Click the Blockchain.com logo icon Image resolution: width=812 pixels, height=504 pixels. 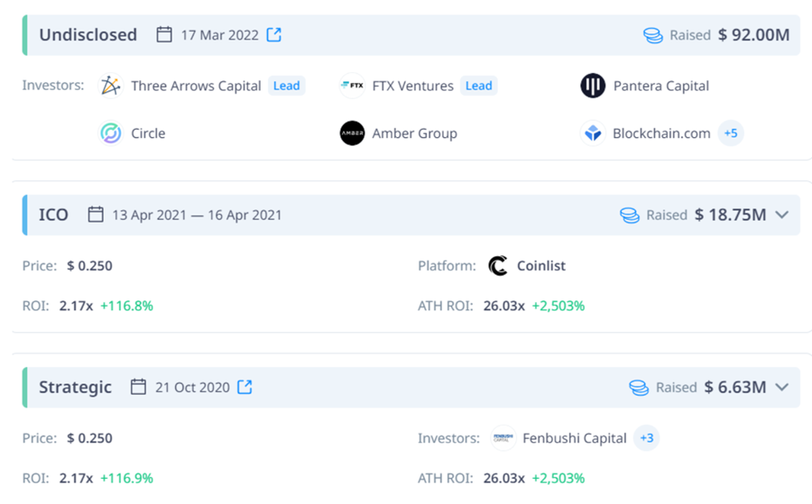point(593,133)
